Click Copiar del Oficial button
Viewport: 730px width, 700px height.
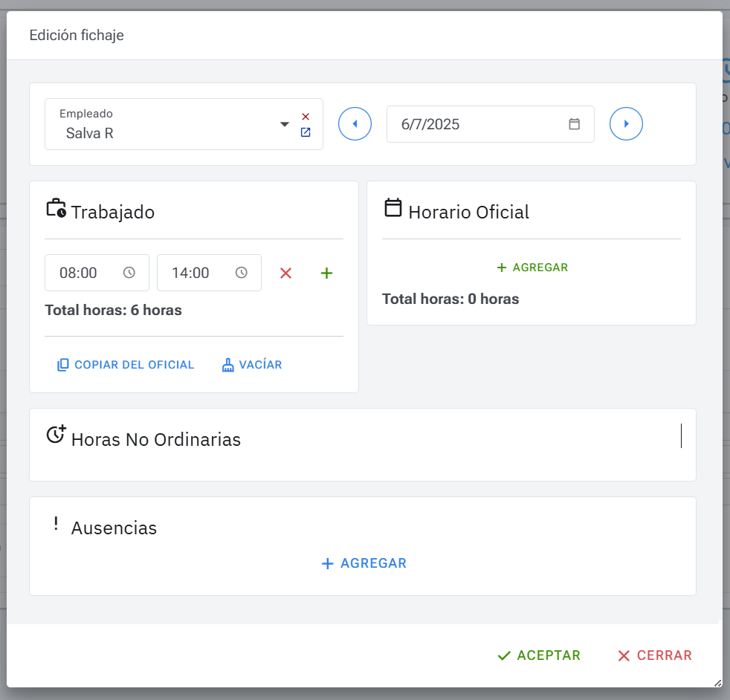(126, 365)
